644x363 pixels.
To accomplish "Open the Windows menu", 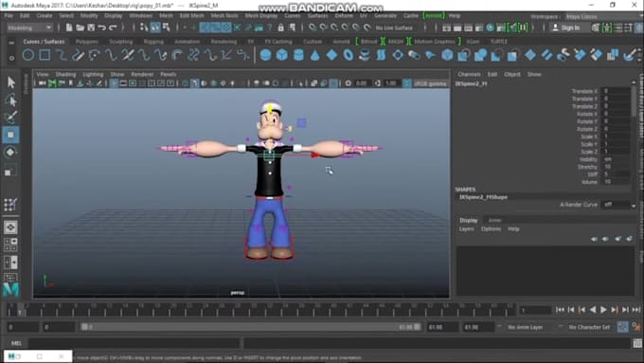I will [141, 15].
